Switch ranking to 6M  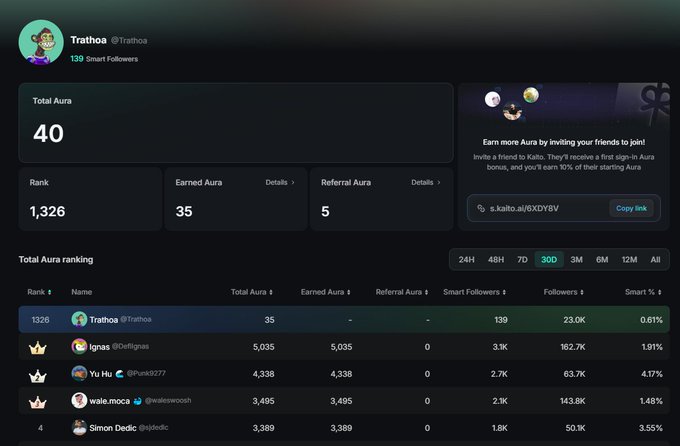click(x=602, y=259)
